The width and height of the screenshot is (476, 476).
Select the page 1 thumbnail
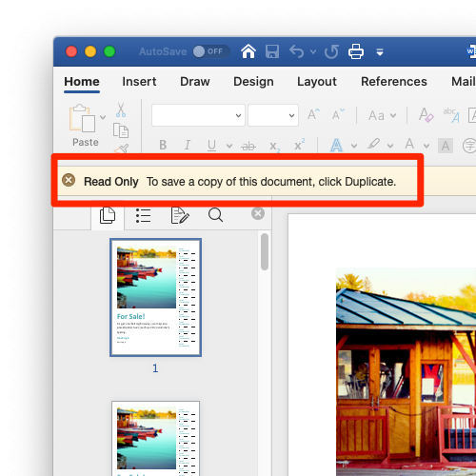point(155,298)
